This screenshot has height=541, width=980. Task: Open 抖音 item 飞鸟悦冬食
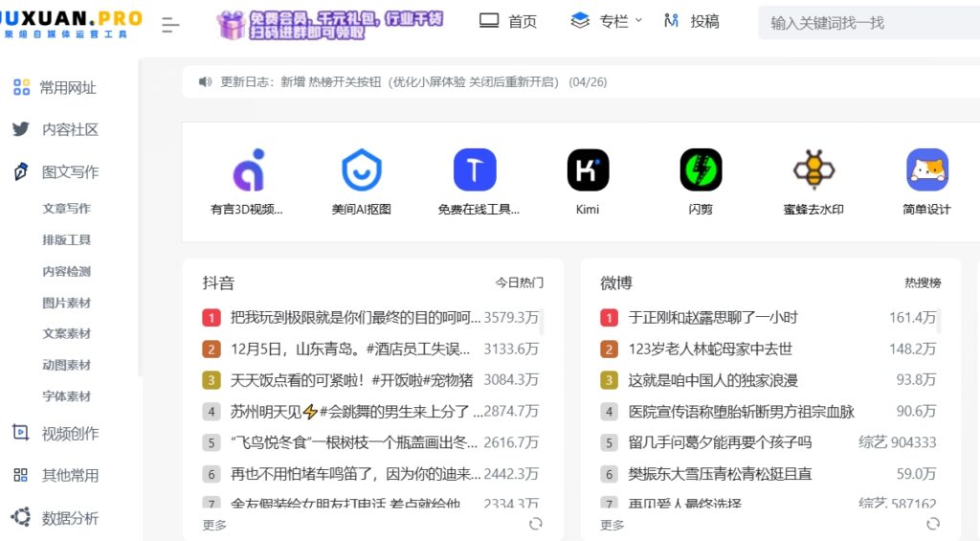coord(354,442)
